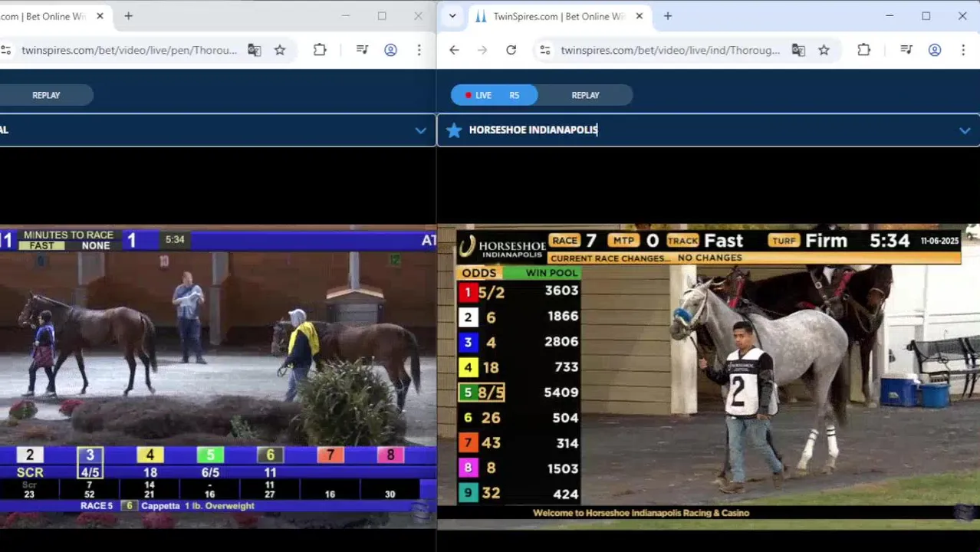Open Chrome menu in right window
Screen dimensions: 980x552
point(963,50)
